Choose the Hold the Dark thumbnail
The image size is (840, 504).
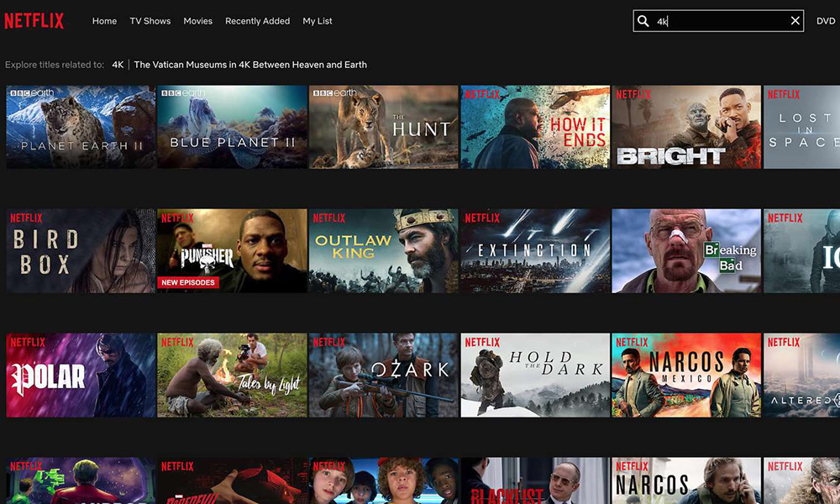(535, 375)
